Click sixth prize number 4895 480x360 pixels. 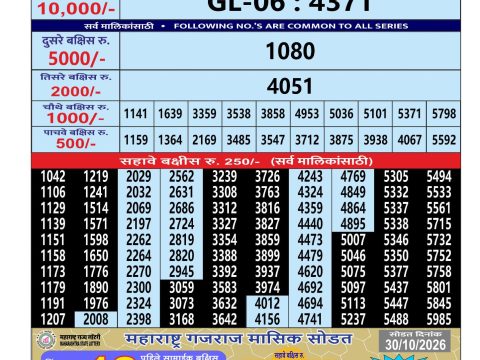[353, 224]
